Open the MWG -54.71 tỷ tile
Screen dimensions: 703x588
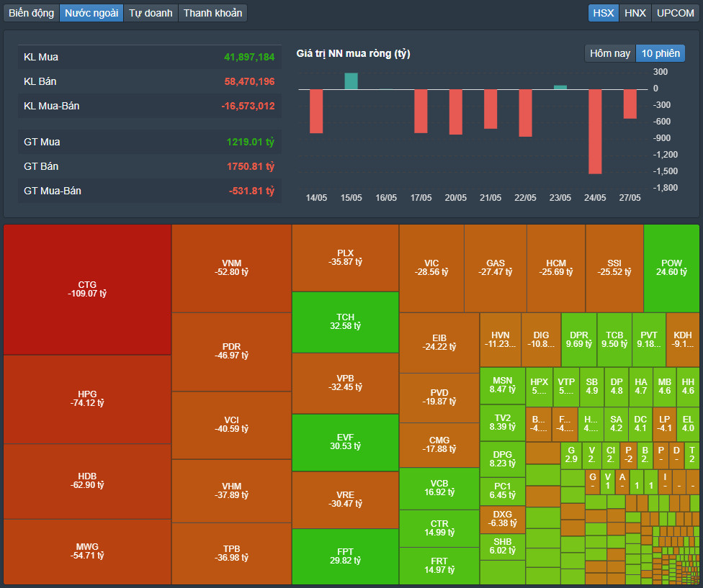87,552
